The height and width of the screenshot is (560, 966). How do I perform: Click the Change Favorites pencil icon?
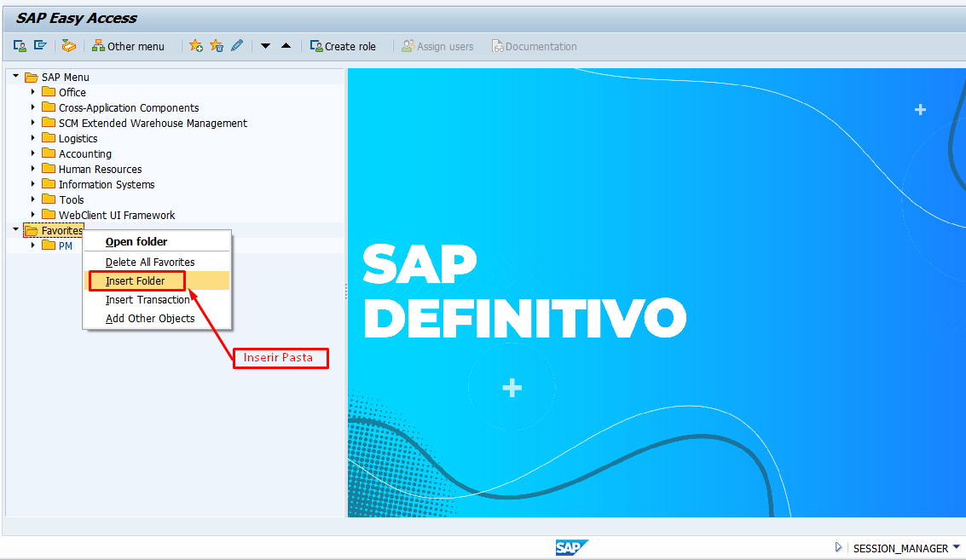pyautogui.click(x=236, y=45)
